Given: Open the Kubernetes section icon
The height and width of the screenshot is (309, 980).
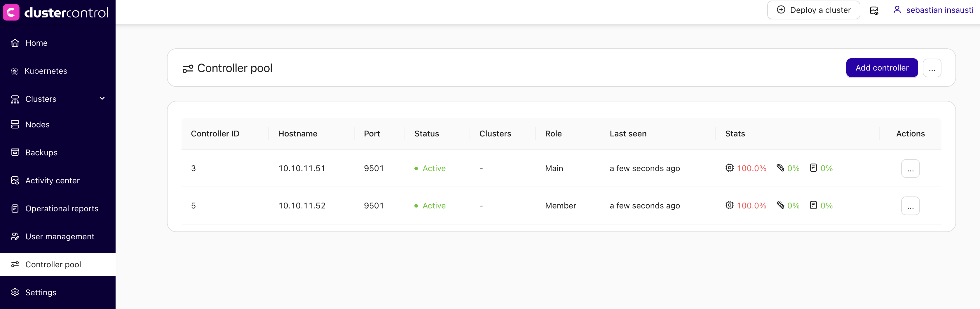Looking at the screenshot, I should (x=15, y=71).
